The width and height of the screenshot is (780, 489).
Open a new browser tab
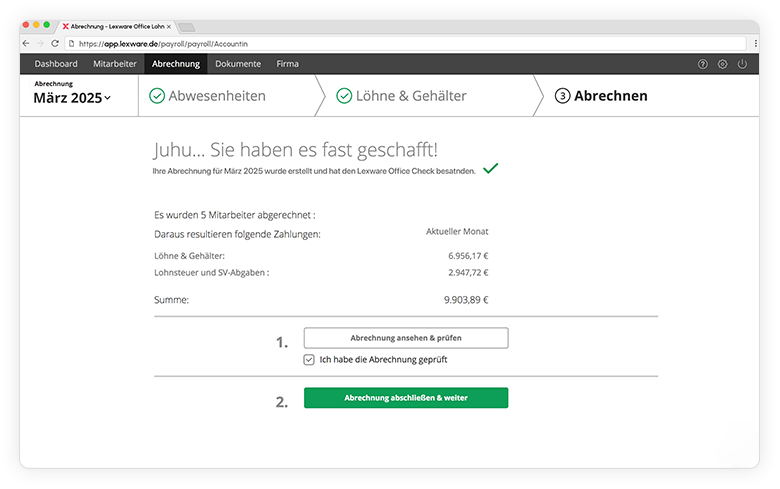(x=187, y=25)
